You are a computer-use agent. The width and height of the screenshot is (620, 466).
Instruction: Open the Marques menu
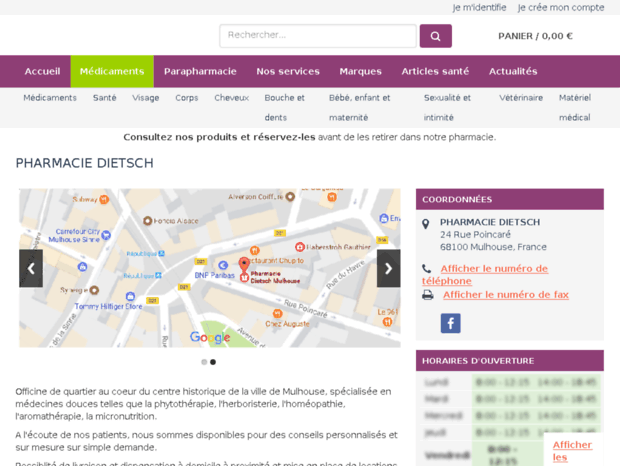[360, 72]
